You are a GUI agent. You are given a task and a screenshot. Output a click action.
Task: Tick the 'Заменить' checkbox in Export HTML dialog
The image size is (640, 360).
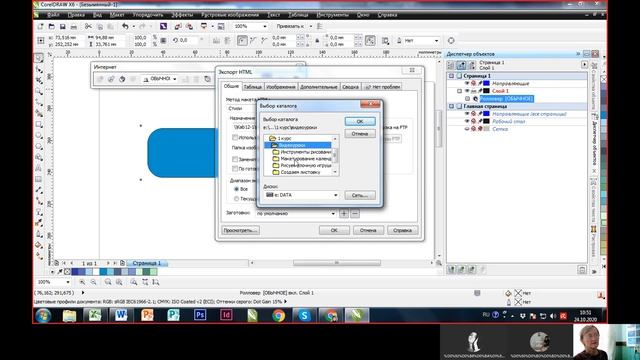point(235,159)
